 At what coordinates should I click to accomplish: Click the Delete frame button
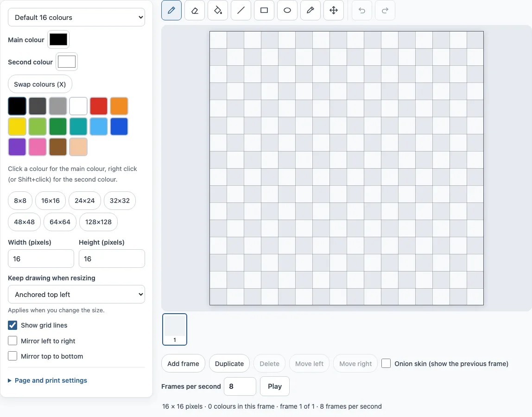(269, 363)
